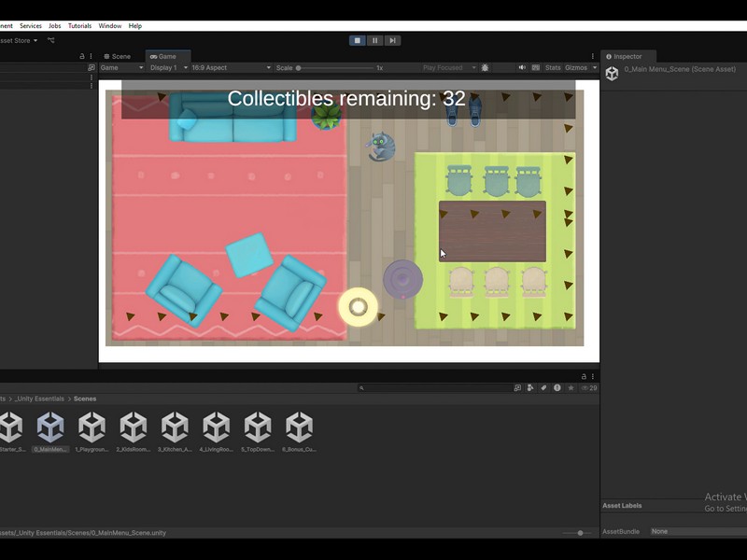The width and height of the screenshot is (747, 560).
Task: Open the 16:9 Aspect dropdown
Action: (231, 68)
